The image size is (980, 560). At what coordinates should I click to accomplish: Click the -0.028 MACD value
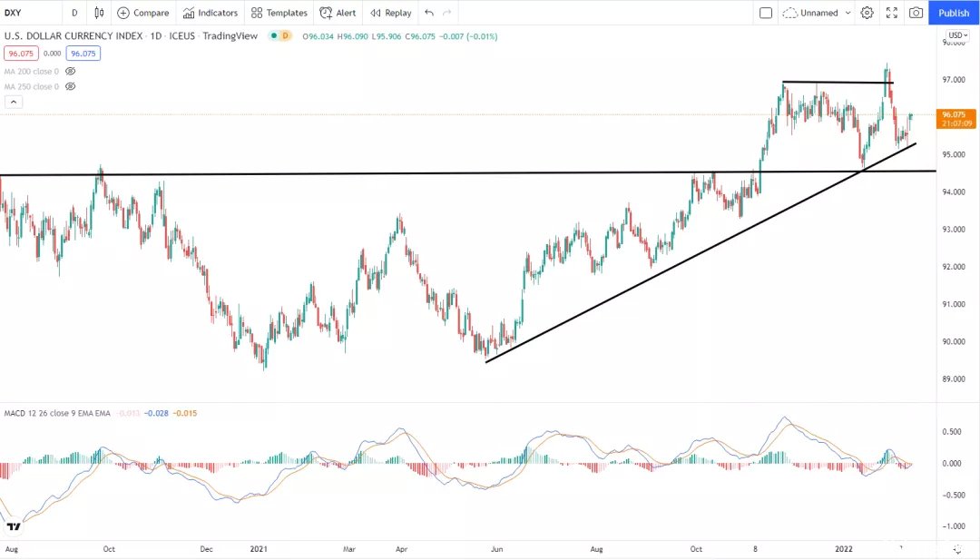156,413
